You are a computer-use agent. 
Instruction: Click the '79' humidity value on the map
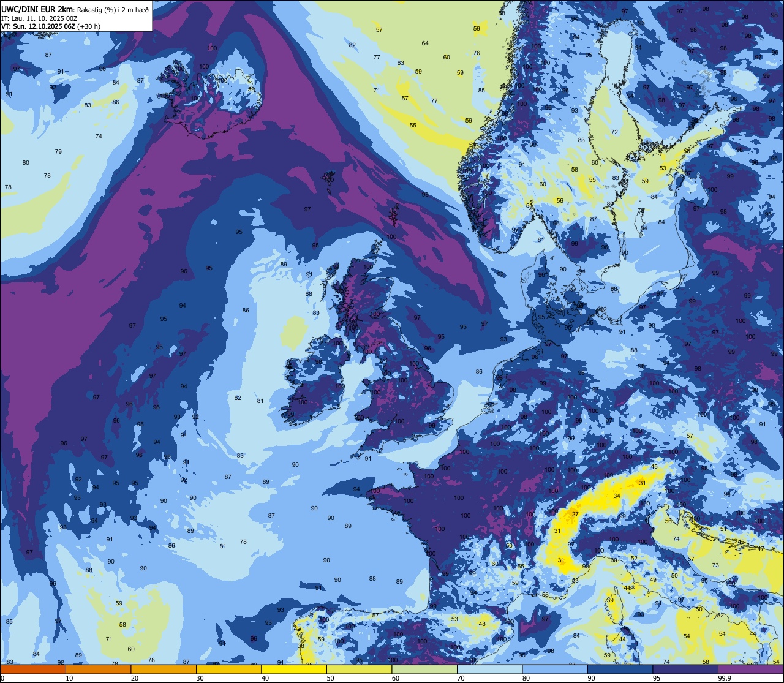tap(58, 151)
